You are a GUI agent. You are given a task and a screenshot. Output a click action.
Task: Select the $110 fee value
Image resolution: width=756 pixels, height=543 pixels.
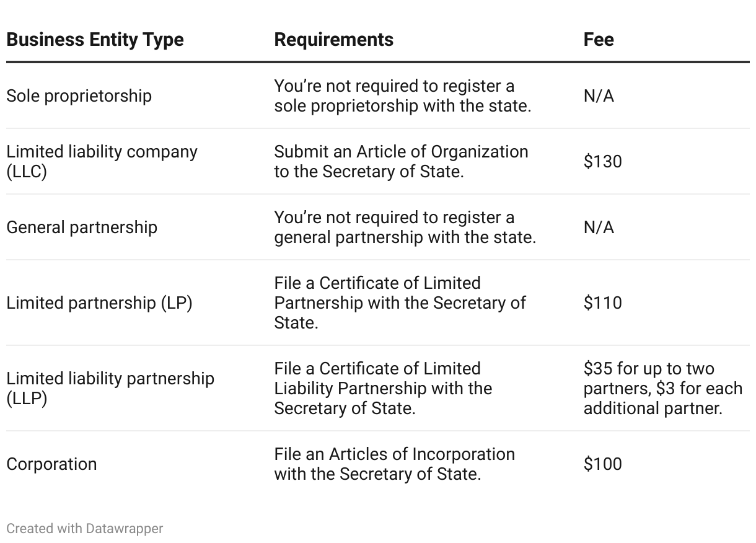pyautogui.click(x=602, y=303)
